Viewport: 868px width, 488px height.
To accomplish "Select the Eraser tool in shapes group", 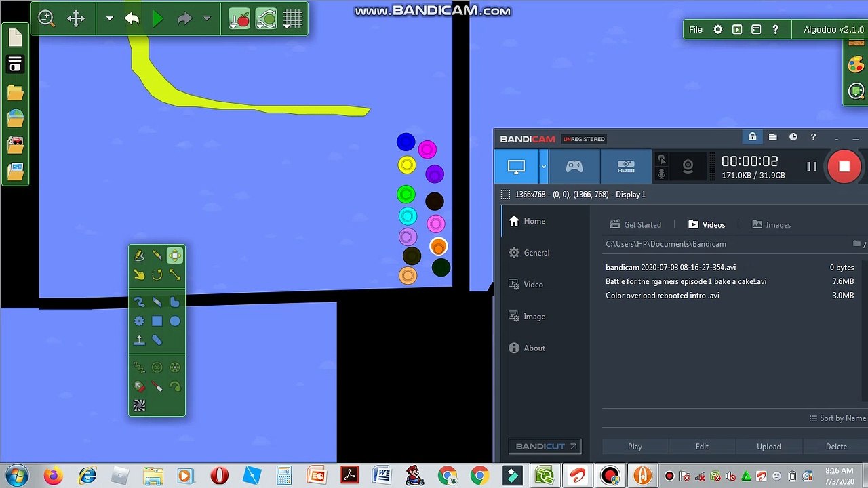I will (x=157, y=302).
